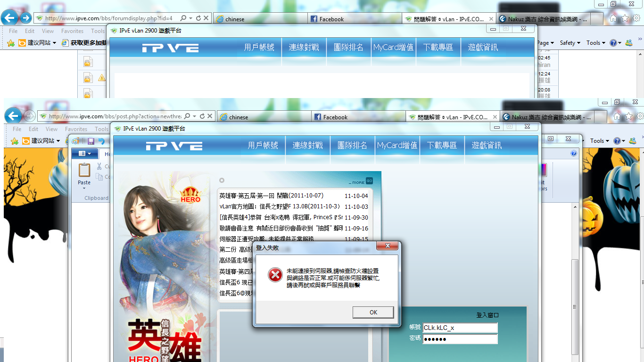Click the search magnifier in the upper address bar
644x362 pixels.
(x=183, y=18)
